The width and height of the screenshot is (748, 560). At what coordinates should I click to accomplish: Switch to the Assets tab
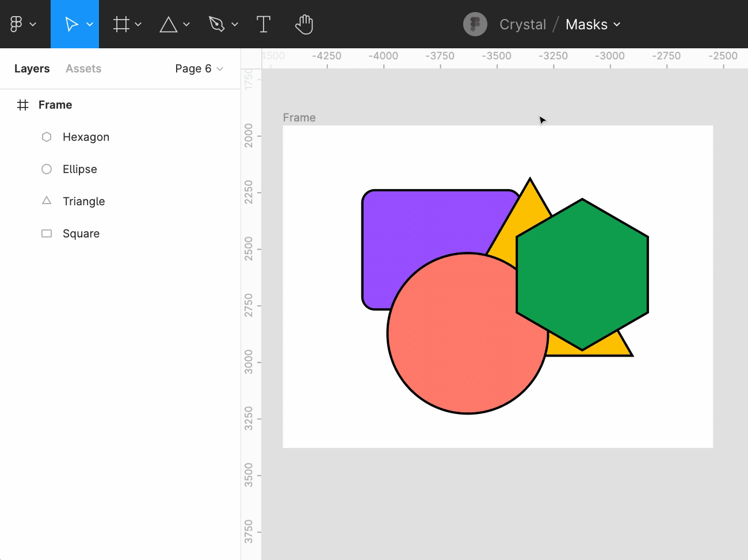pos(83,68)
